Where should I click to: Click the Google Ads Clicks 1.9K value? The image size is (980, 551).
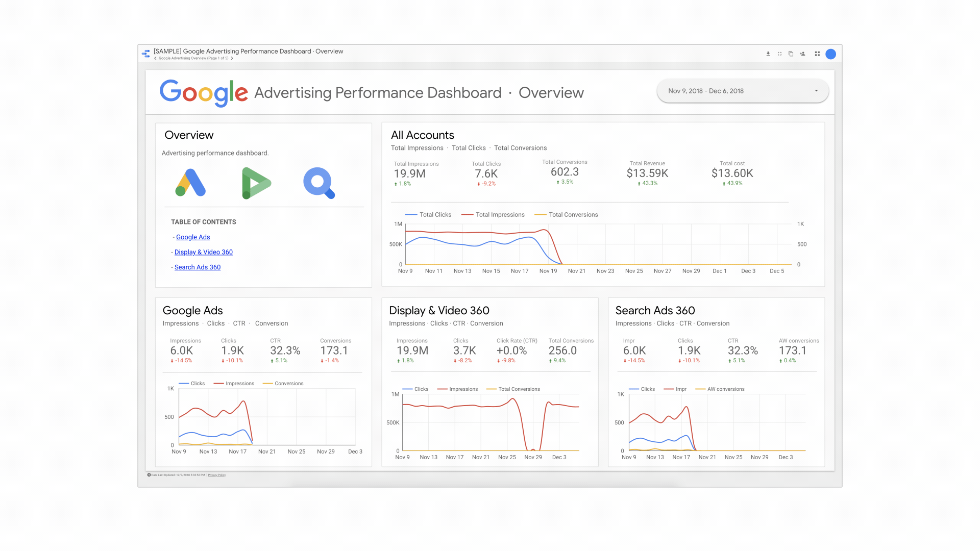click(x=233, y=351)
